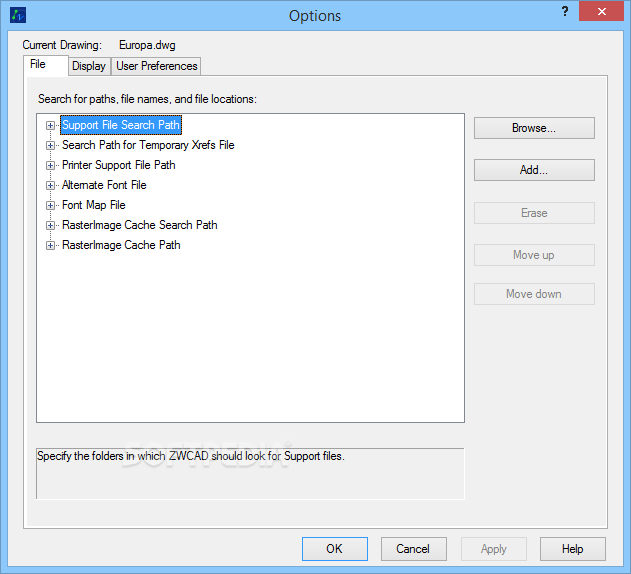This screenshot has height=574, width=631.
Task: Expand Alternate Font File node
Action: pyautogui.click(x=50, y=185)
